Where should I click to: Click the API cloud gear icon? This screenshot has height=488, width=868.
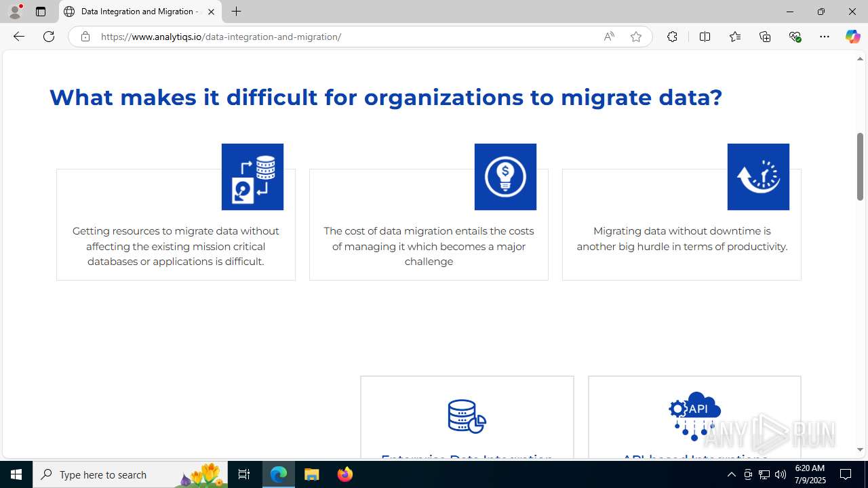pos(694,416)
